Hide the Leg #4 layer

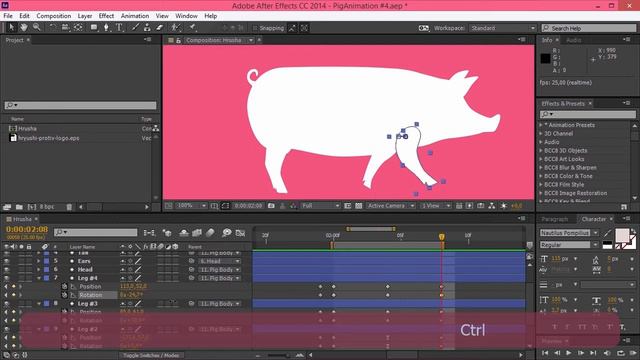tap(7, 278)
